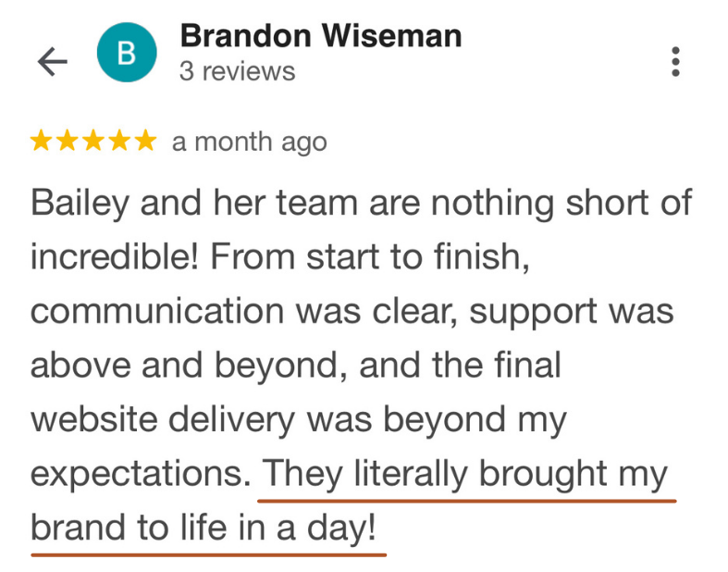
Task: Click the first gold rating star
Action: coord(43,142)
